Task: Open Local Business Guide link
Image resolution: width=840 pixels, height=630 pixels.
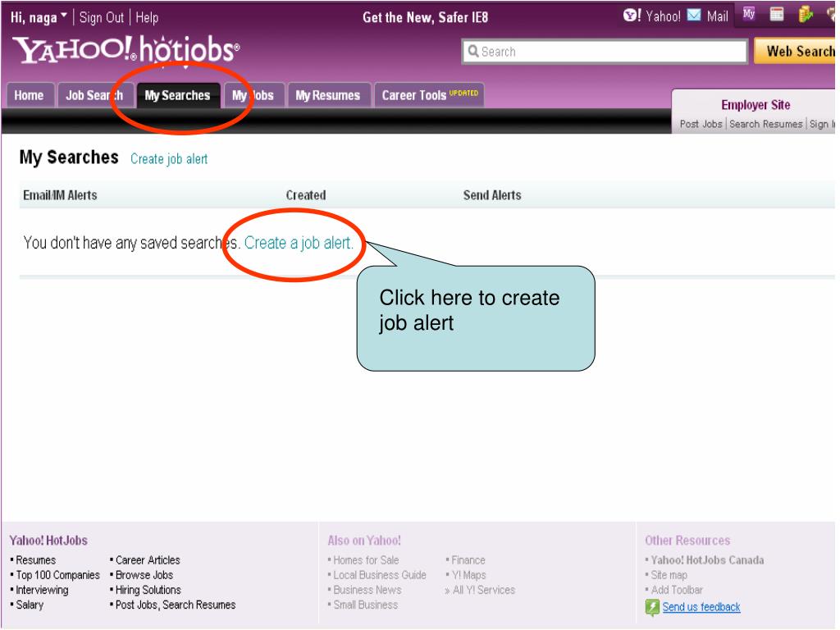Action: [380, 575]
